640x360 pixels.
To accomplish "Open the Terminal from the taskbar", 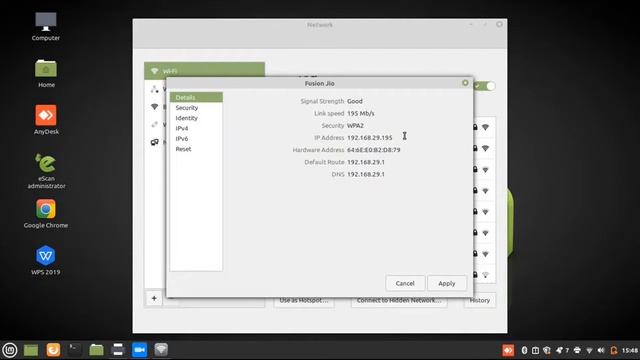I will (75, 350).
